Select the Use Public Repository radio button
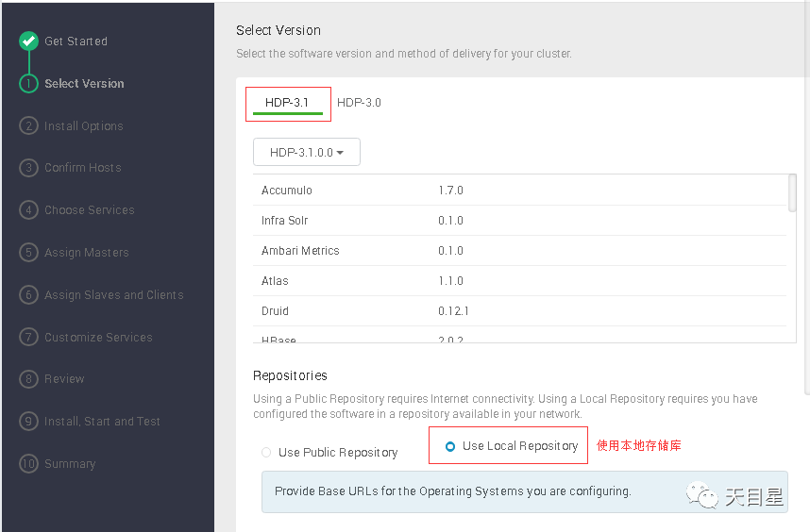This screenshot has height=532, width=810. [x=266, y=453]
